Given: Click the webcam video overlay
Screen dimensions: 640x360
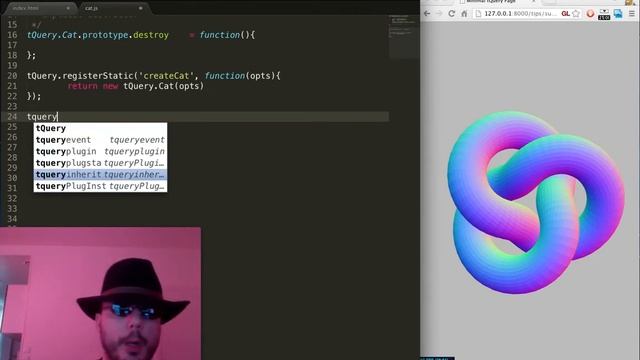Looking at the screenshot, I should click(100, 293).
